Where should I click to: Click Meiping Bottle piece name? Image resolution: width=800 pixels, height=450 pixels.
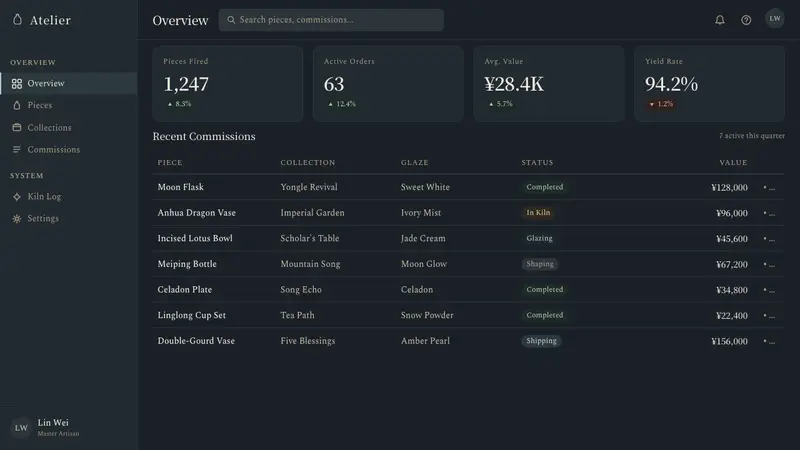click(x=187, y=264)
